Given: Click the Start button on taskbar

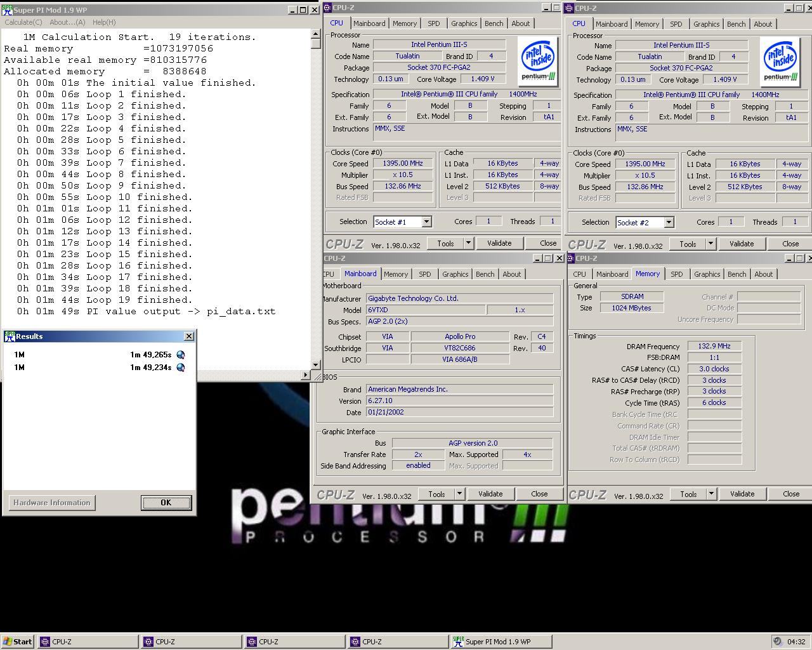Looking at the screenshot, I should [x=18, y=642].
